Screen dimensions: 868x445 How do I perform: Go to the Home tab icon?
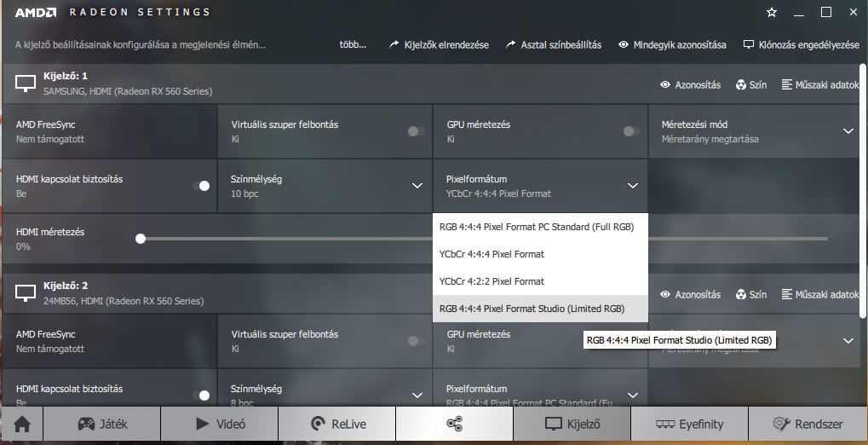pyautogui.click(x=22, y=425)
